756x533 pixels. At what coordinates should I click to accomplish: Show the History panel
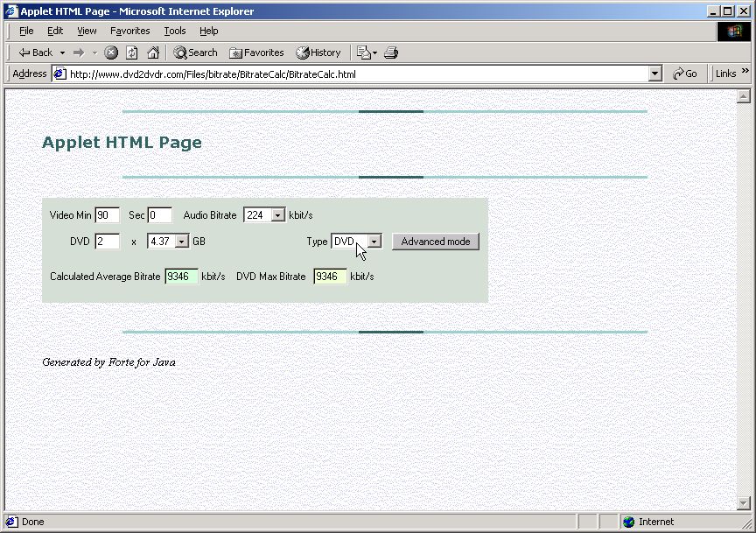tap(318, 53)
